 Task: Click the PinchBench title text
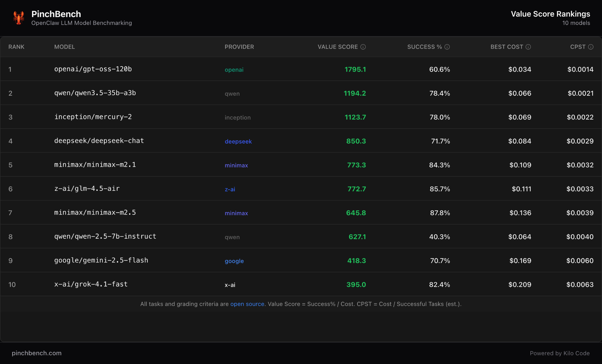56,14
